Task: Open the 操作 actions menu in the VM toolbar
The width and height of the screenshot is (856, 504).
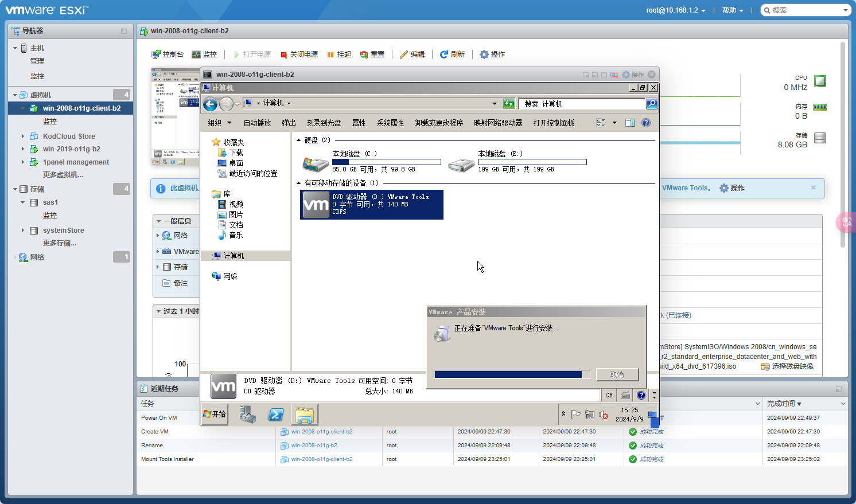Action: pos(492,54)
